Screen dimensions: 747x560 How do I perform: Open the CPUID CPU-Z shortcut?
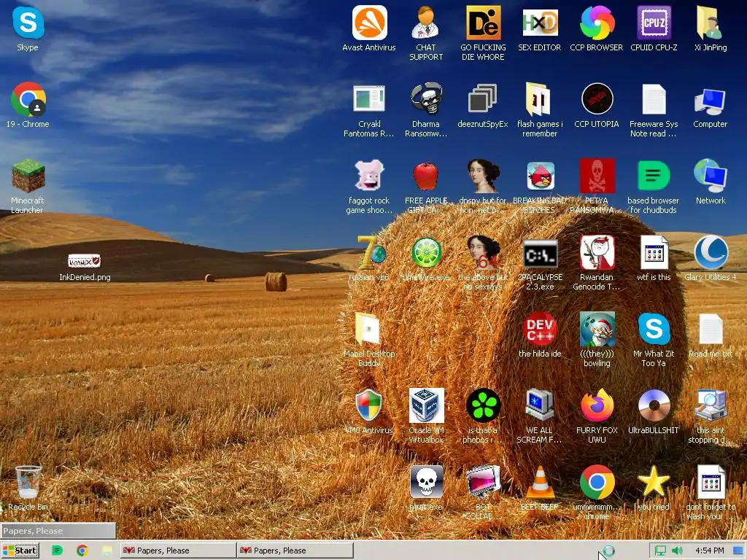(x=654, y=23)
